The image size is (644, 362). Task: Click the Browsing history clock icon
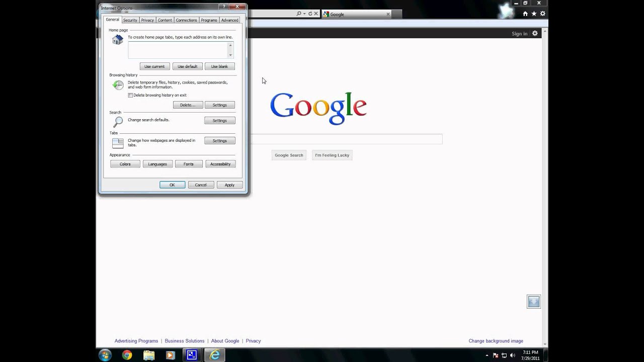118,85
